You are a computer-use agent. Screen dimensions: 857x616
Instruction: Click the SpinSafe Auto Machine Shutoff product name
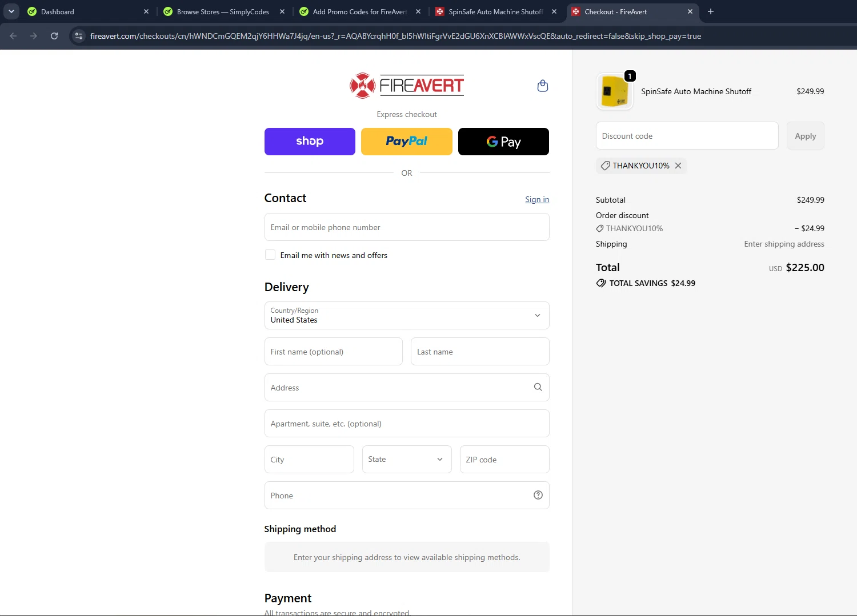click(696, 91)
